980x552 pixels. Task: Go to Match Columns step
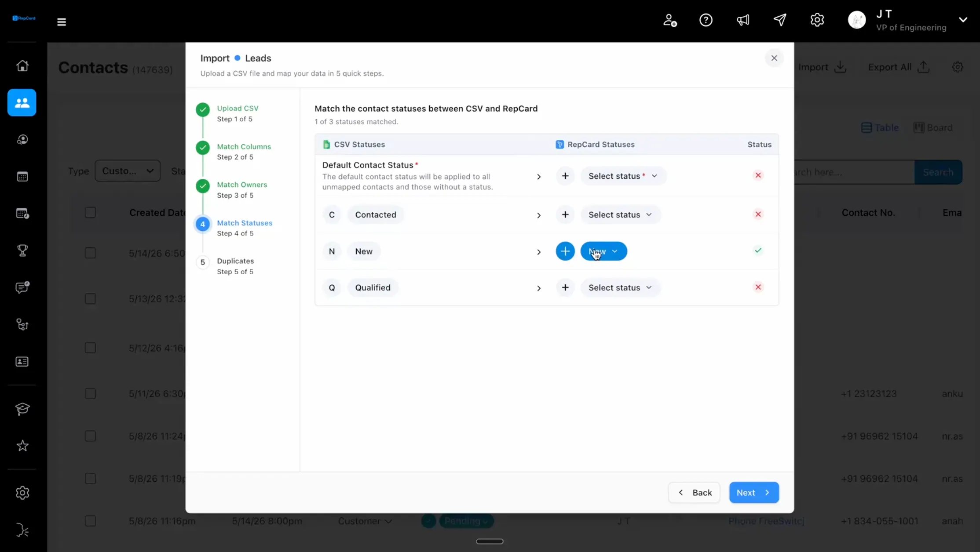click(244, 146)
